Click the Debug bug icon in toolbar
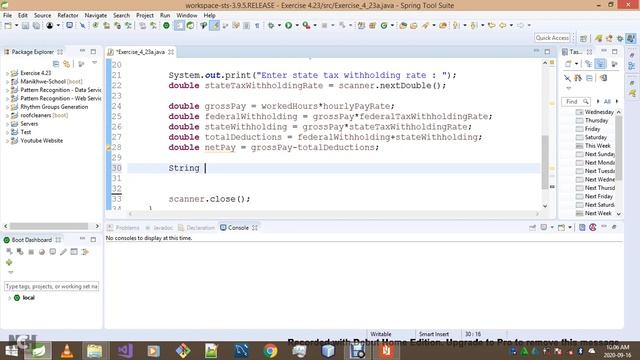640x360 pixels. click(271, 26)
